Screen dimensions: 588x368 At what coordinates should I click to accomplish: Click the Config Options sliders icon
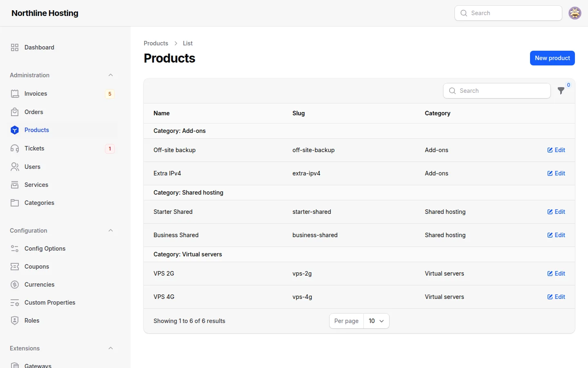[x=15, y=249]
